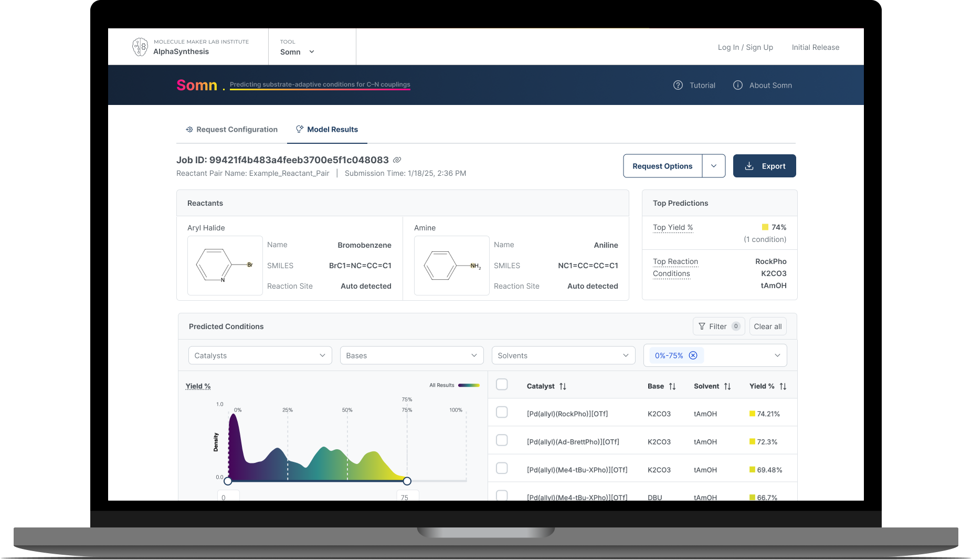Click the About Somn info icon
This screenshot has width=972, height=560.
(738, 85)
